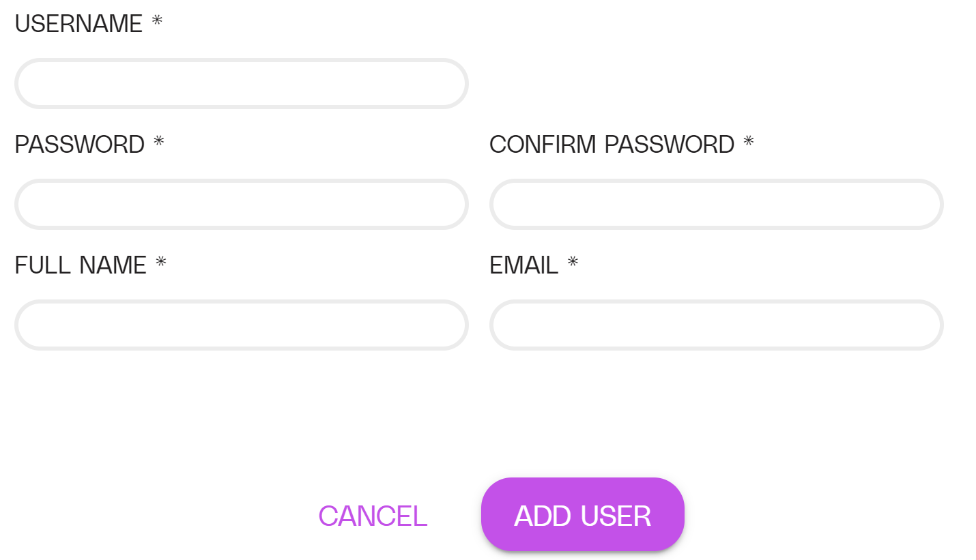976x560 pixels.
Task: Place cursor in the password confirmation box
Action: (716, 205)
